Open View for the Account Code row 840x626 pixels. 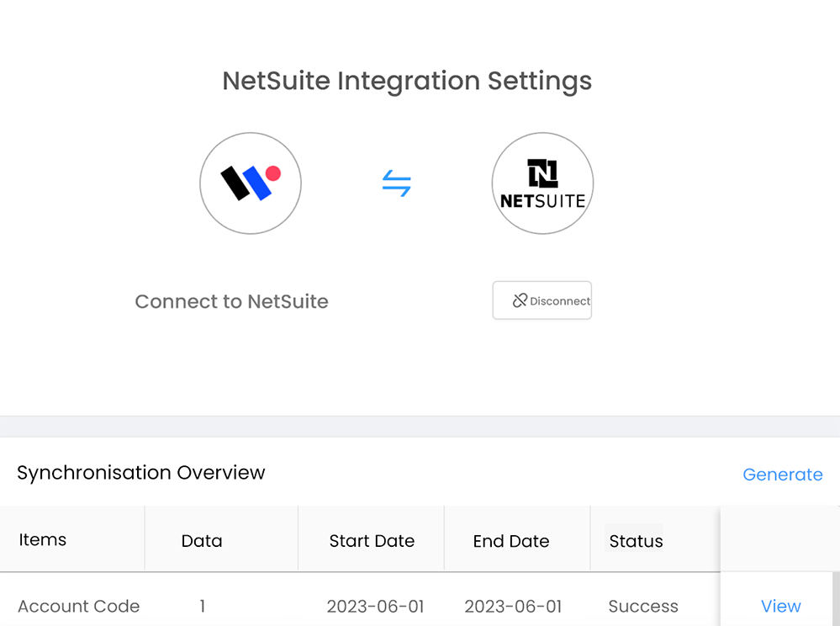(781, 606)
